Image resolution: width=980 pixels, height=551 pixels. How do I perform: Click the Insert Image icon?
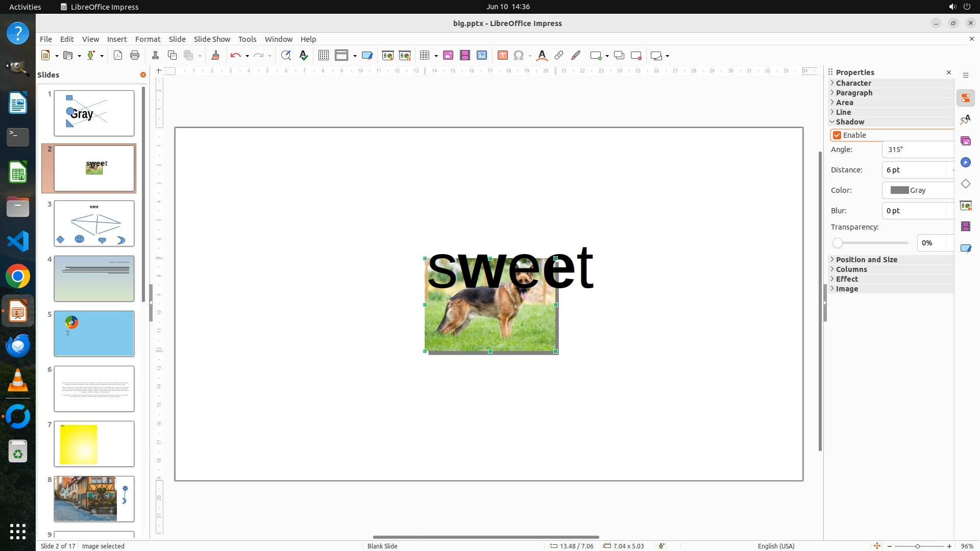pos(448,56)
